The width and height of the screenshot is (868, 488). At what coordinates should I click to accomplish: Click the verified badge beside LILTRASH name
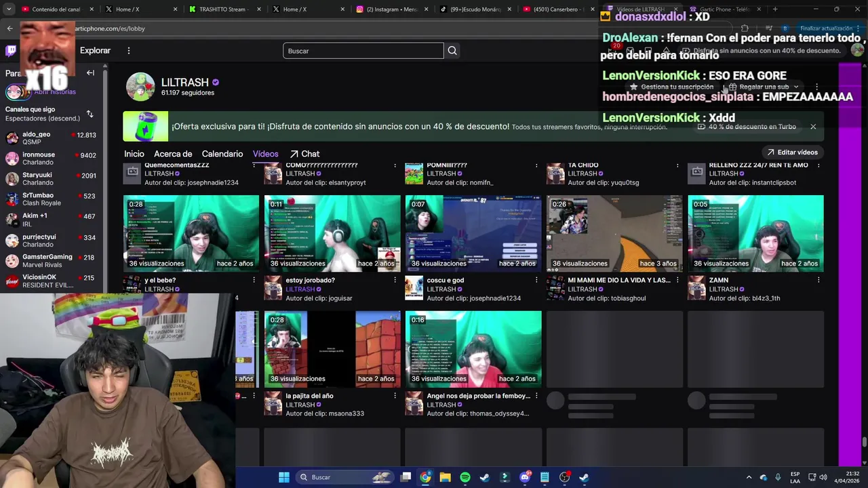pos(216,83)
